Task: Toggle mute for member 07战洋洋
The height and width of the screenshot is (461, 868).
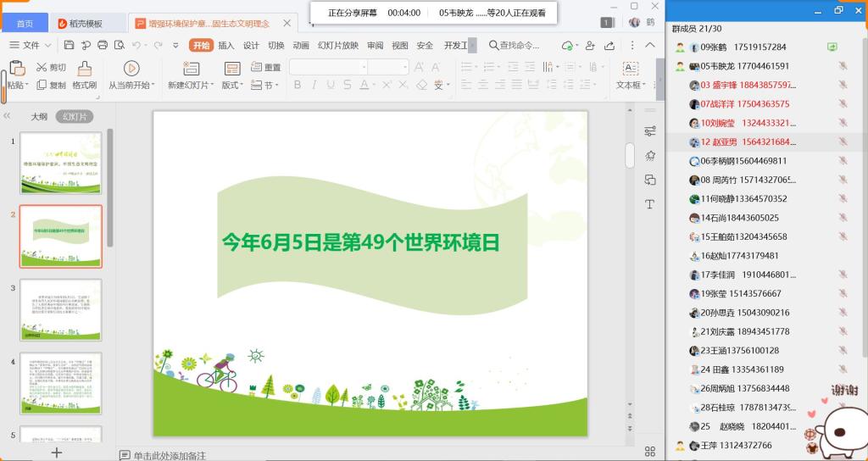Action: pos(843,104)
